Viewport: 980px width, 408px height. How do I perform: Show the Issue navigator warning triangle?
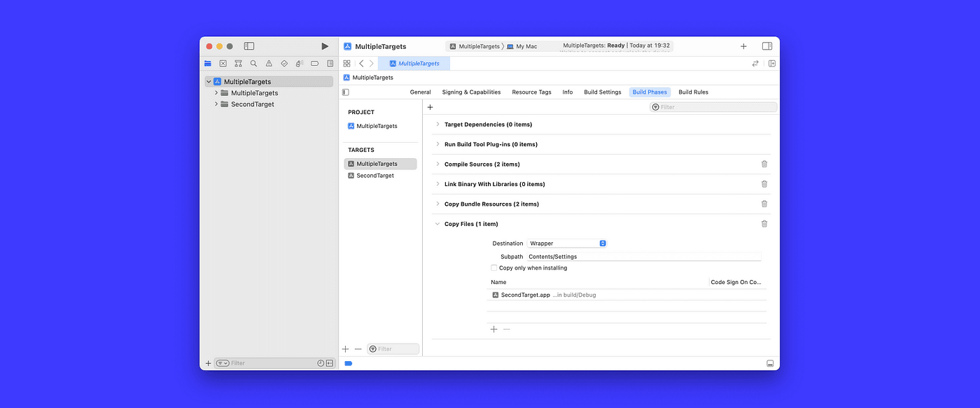(x=269, y=63)
